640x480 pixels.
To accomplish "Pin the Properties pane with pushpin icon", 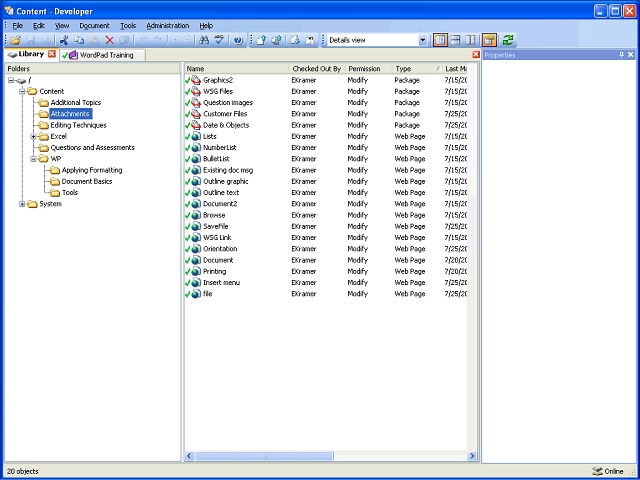I will (622, 55).
